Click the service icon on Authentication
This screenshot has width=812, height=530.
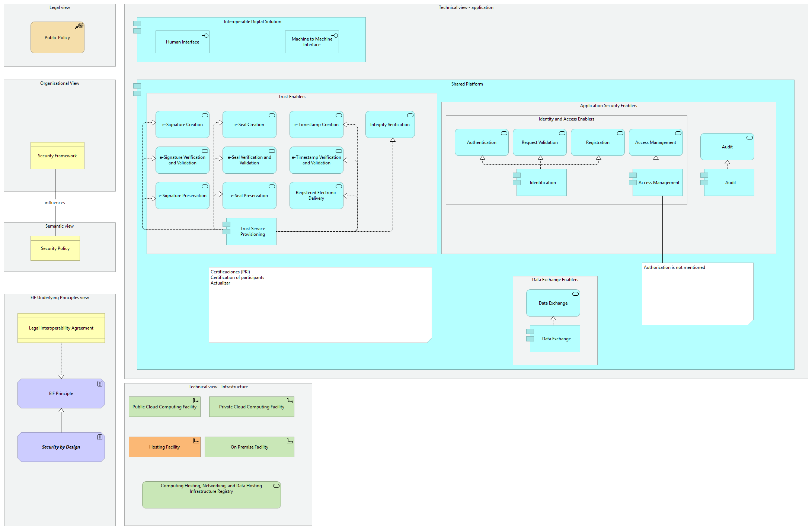[x=504, y=133]
